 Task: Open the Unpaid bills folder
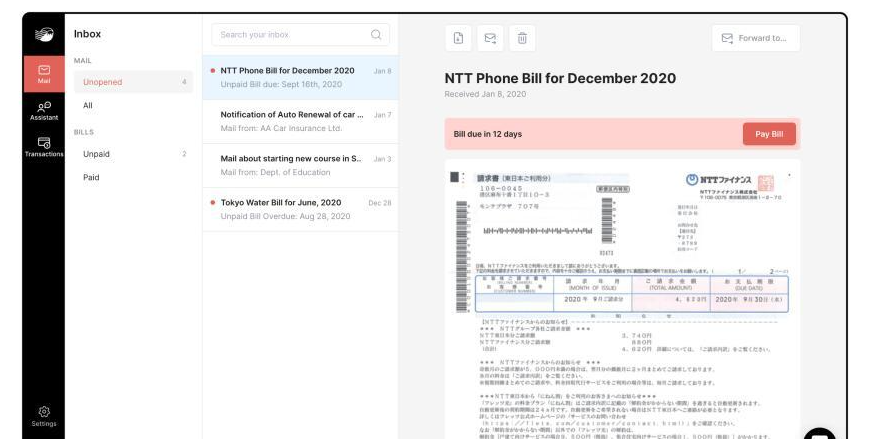(x=134, y=154)
